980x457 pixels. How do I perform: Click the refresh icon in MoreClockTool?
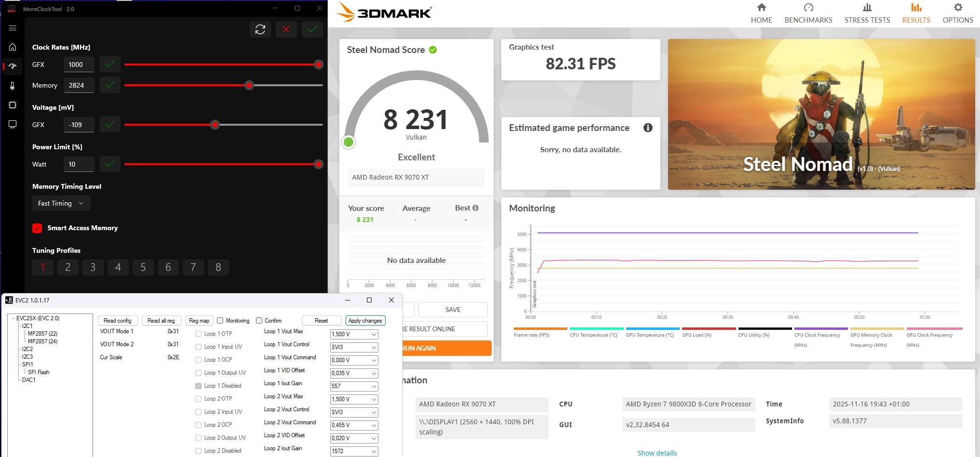pyautogui.click(x=260, y=29)
